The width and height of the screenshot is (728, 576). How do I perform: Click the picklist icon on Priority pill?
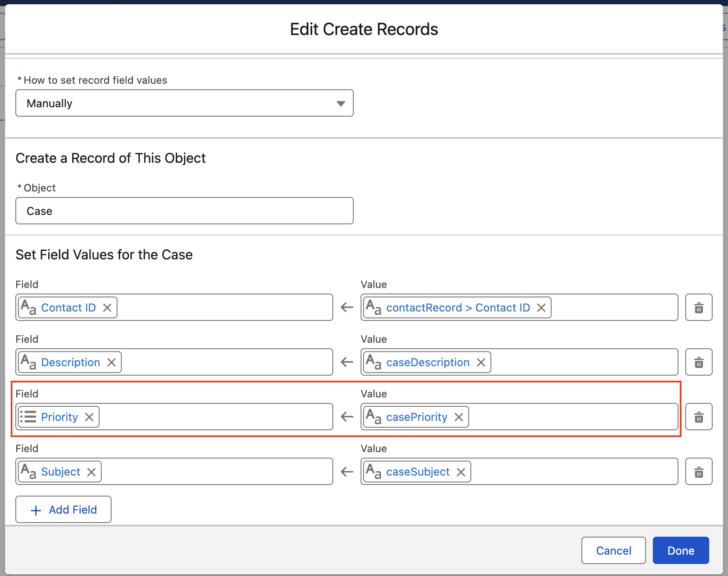pos(28,417)
